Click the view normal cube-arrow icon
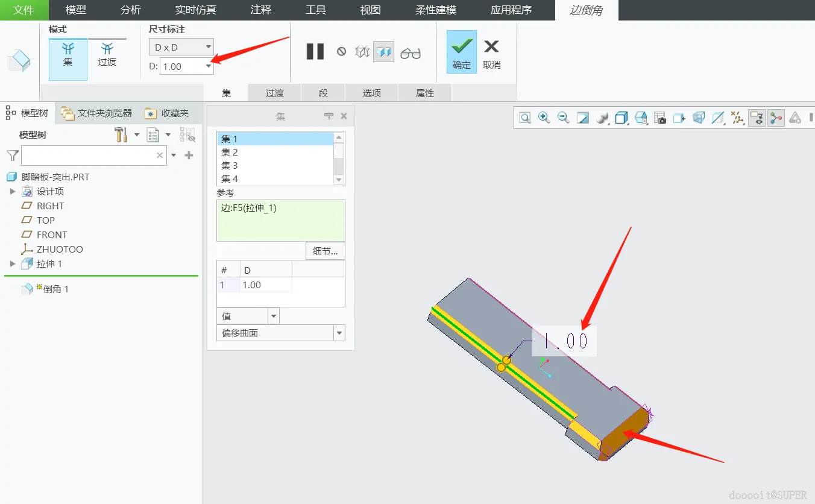Image resolution: width=815 pixels, height=504 pixels. 679,118
